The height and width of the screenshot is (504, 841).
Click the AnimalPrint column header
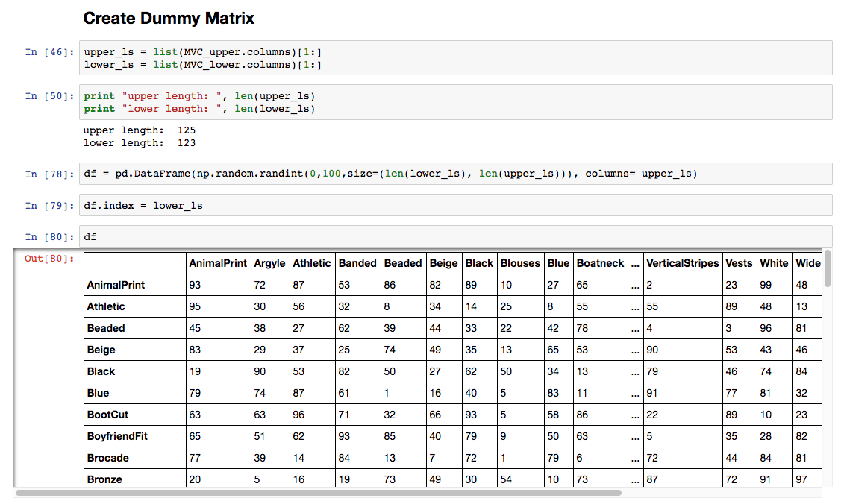click(218, 263)
